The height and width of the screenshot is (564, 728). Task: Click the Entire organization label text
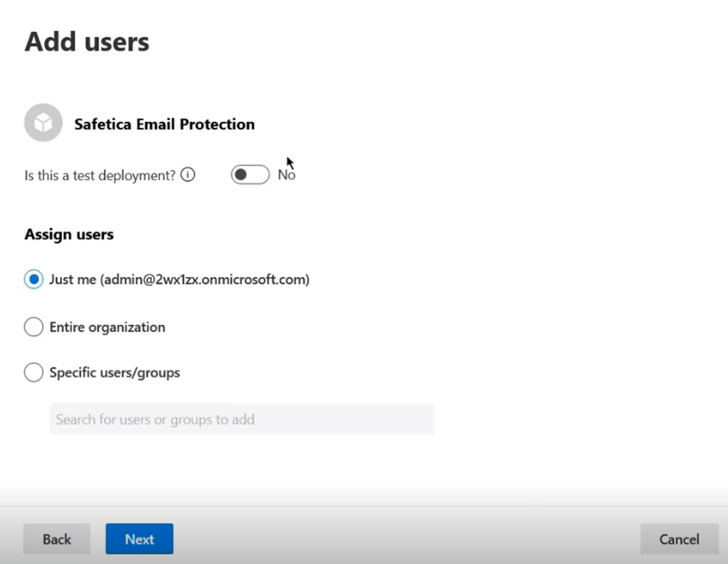point(107,327)
